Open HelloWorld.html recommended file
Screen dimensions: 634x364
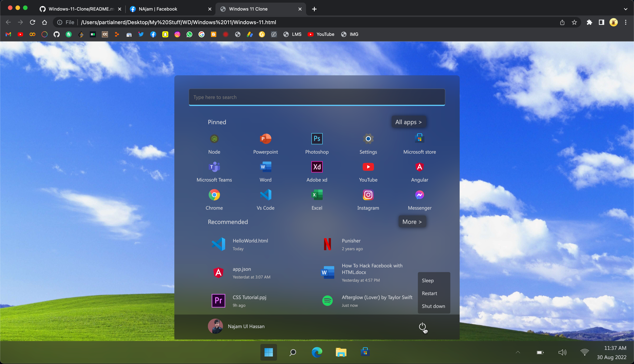240,244
